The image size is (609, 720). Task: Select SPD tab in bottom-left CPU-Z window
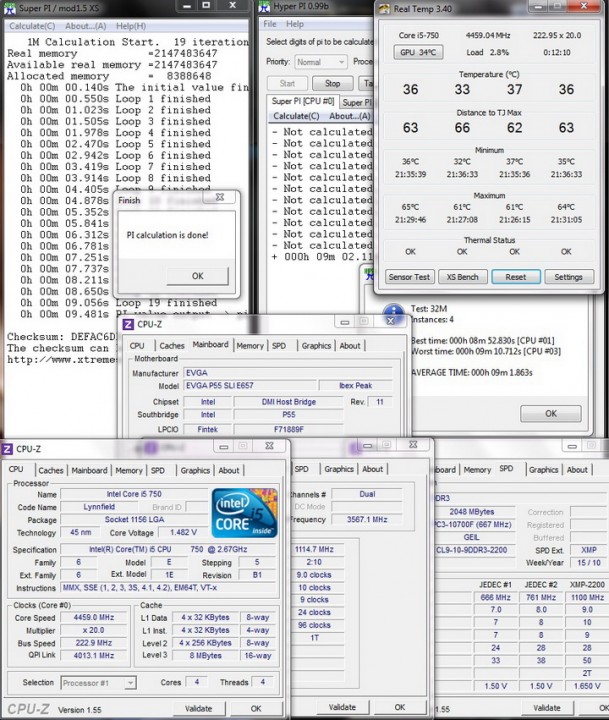(x=158, y=470)
